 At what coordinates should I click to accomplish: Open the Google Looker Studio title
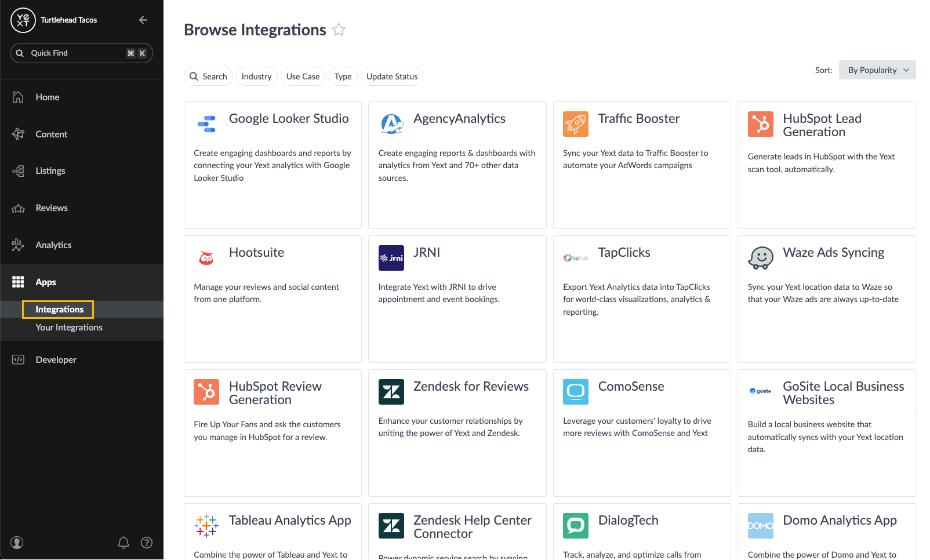coord(289,119)
